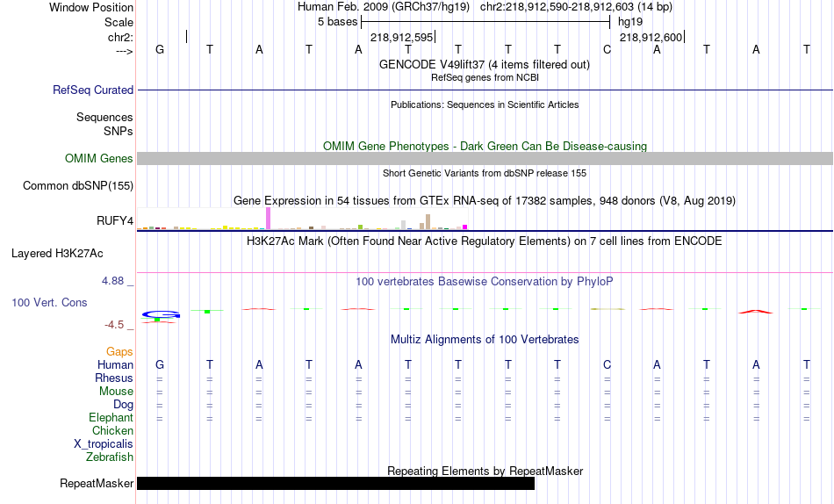The width and height of the screenshot is (834, 504).
Task: Click the RepeatMasker track label
Action: (x=97, y=483)
